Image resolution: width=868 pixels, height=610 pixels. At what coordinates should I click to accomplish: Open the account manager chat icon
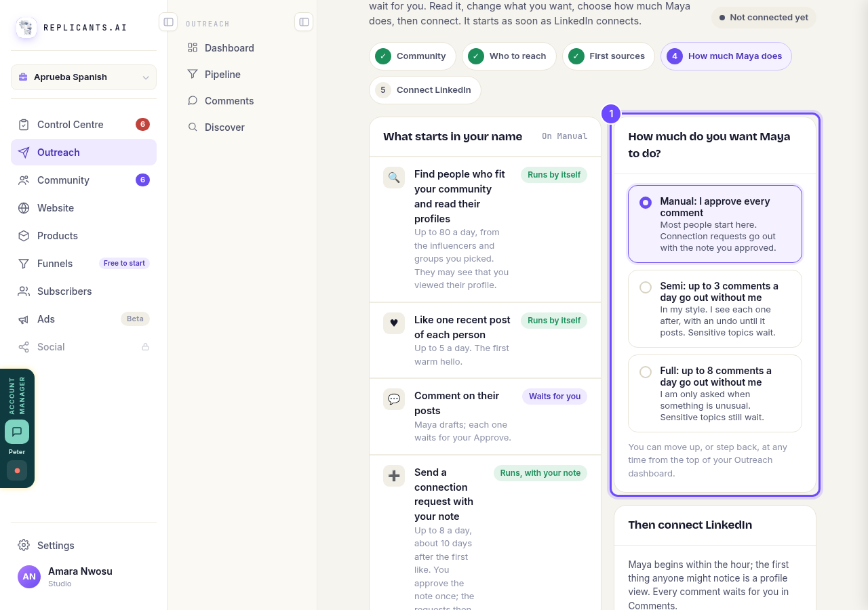[17, 432]
